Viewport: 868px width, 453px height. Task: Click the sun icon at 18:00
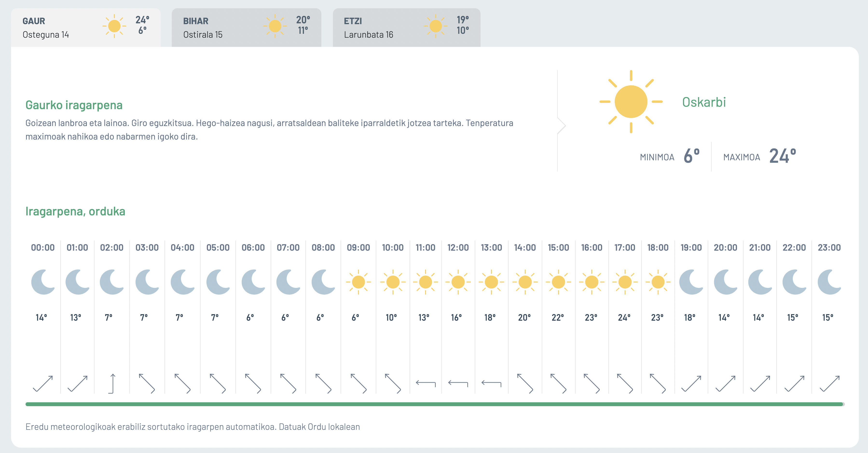(658, 282)
